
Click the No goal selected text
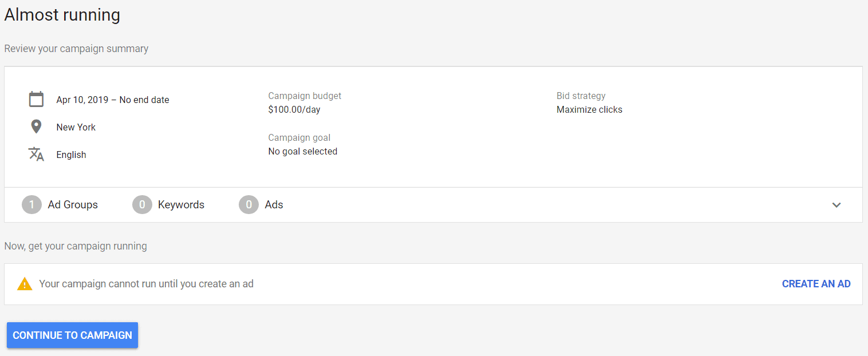coord(302,151)
